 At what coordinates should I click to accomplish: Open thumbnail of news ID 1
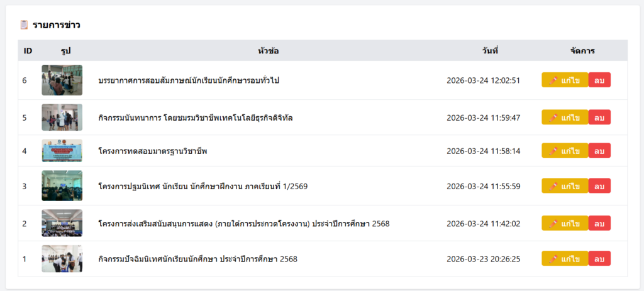62,258
